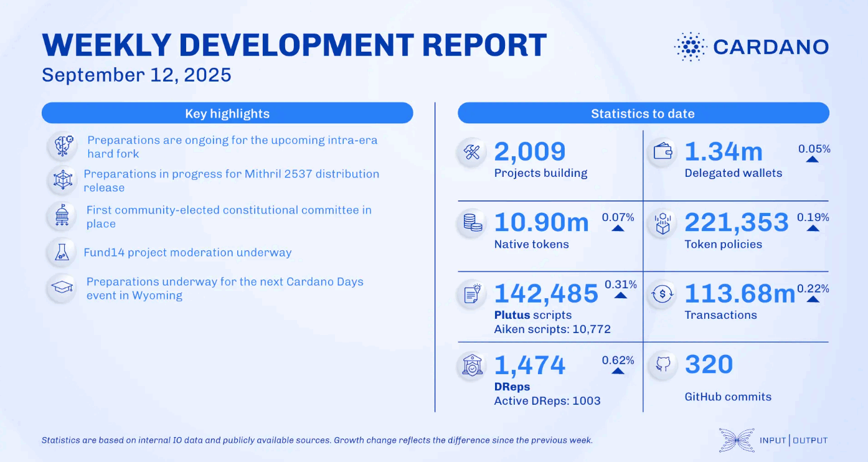Click the Cardano logo icon

(691, 47)
